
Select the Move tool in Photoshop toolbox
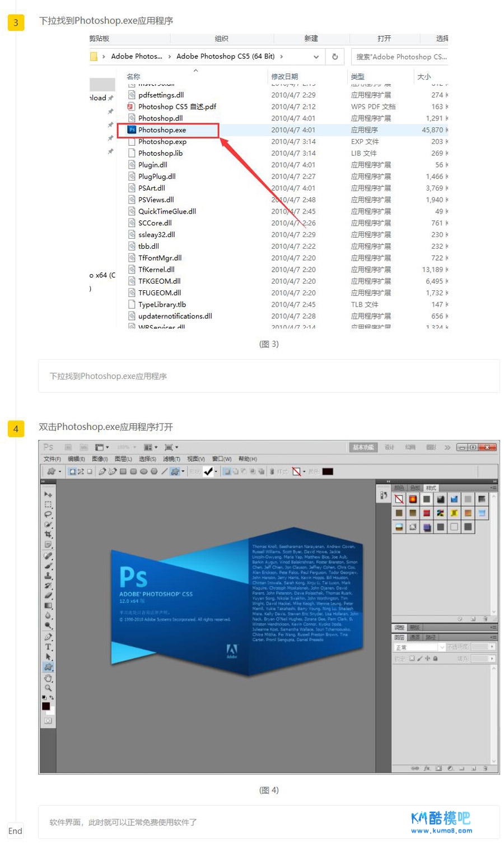pos(48,494)
